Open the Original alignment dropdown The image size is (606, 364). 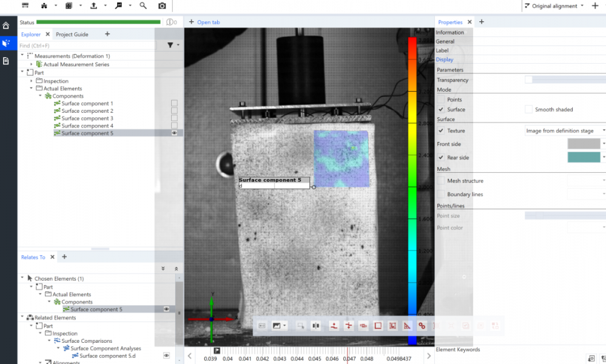click(557, 5)
